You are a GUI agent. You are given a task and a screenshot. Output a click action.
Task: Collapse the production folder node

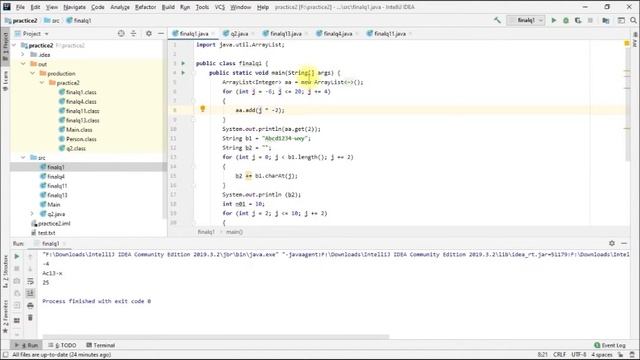pos(33,73)
